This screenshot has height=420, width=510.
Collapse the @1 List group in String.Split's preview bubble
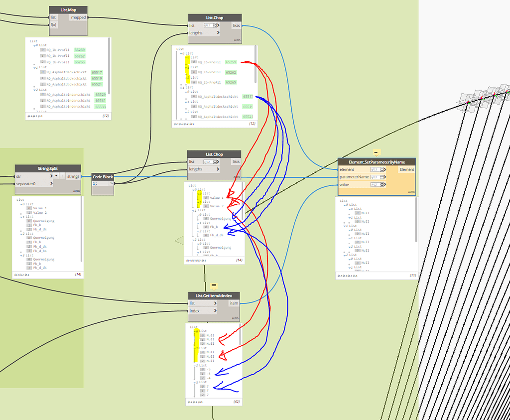[x=21, y=217]
